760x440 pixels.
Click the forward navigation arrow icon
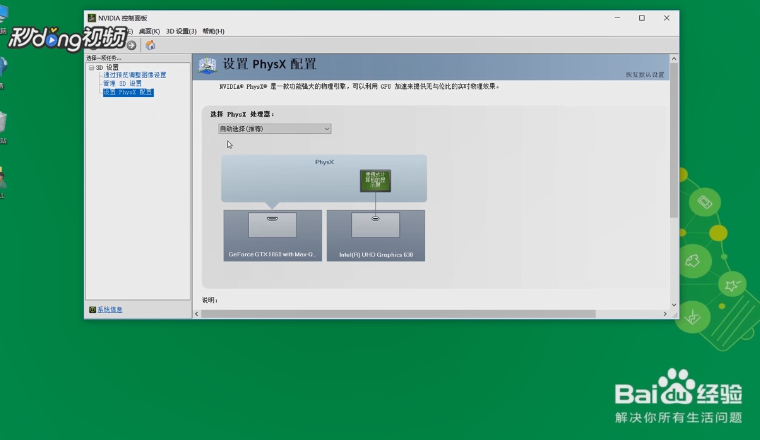131,46
